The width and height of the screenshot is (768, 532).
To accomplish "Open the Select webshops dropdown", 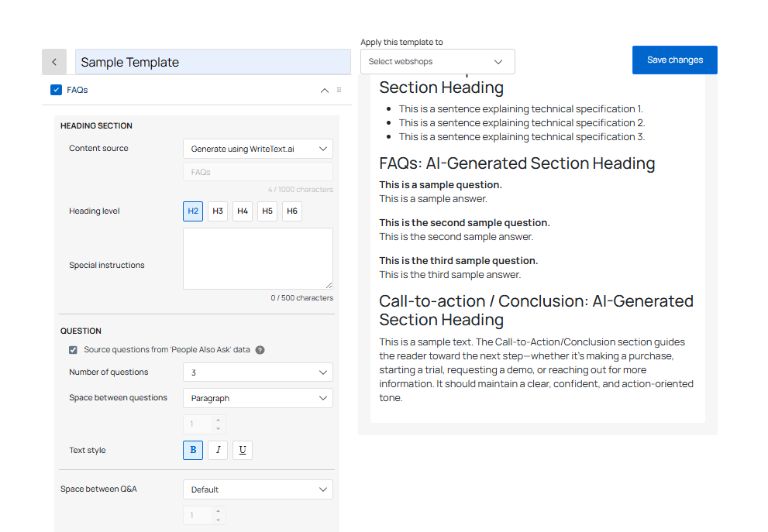I will [437, 62].
